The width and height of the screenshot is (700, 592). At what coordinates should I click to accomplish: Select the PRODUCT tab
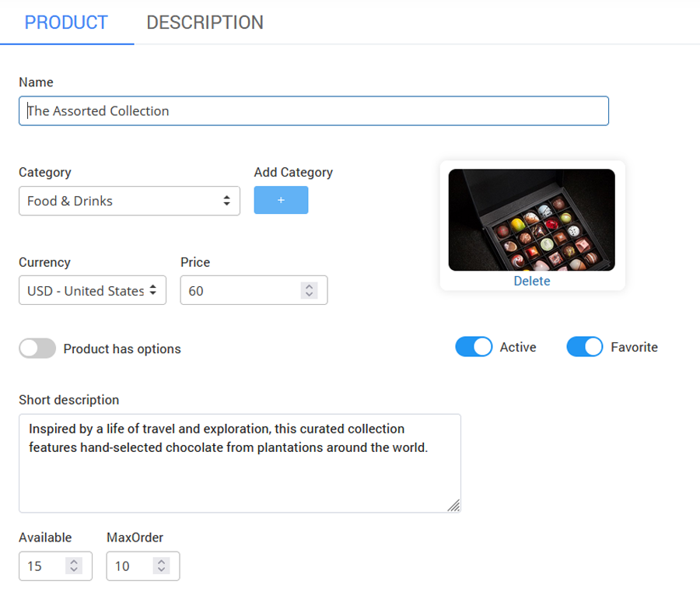66,23
